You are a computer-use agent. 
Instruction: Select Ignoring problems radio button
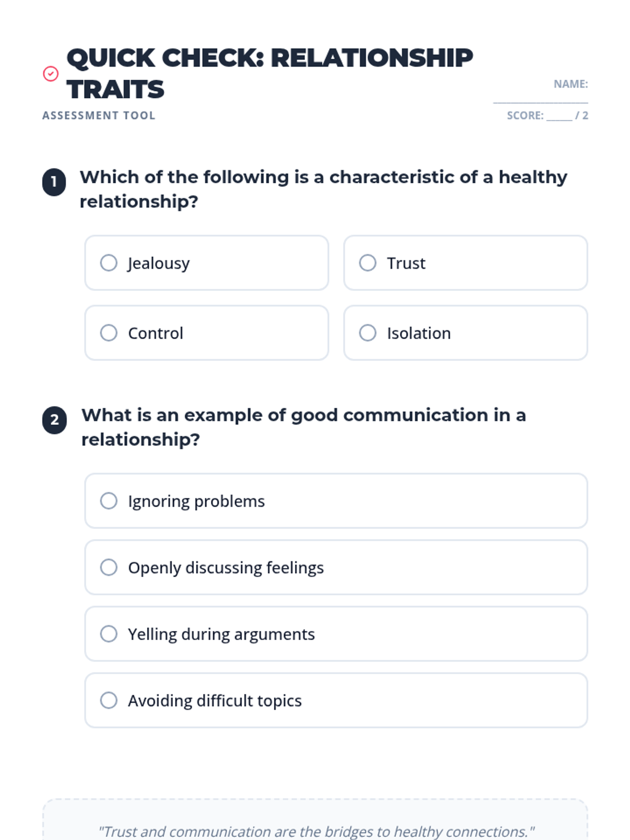[109, 501]
